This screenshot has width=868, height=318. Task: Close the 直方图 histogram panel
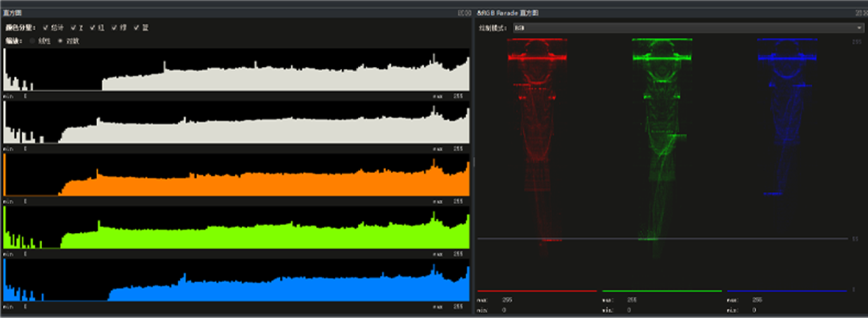coord(468,13)
